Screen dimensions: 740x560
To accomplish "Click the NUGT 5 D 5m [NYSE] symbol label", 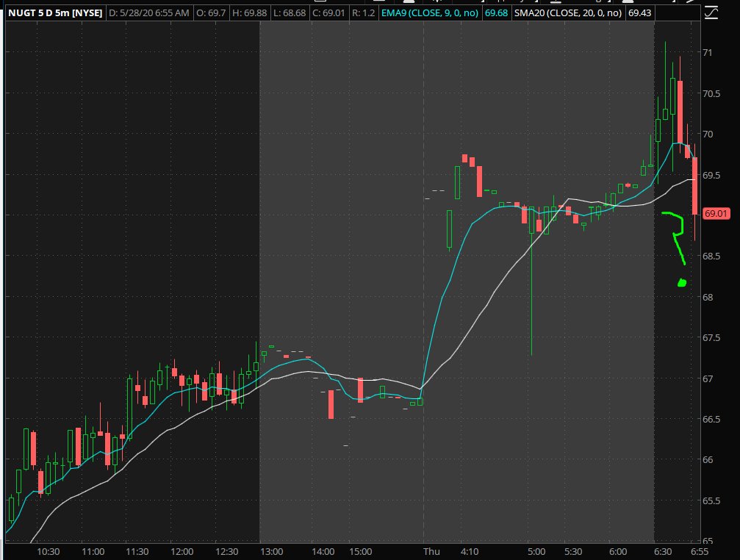I will (x=55, y=12).
